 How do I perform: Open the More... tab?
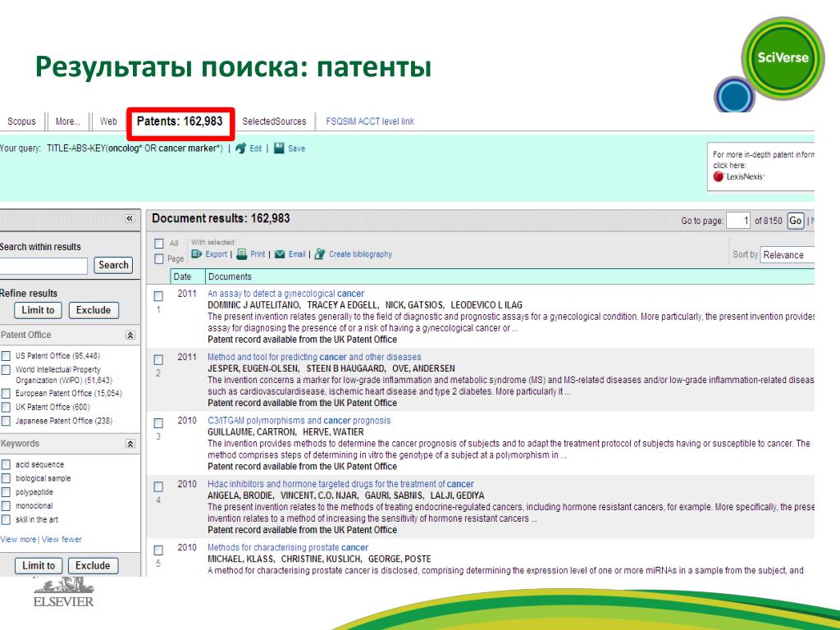click(x=68, y=121)
